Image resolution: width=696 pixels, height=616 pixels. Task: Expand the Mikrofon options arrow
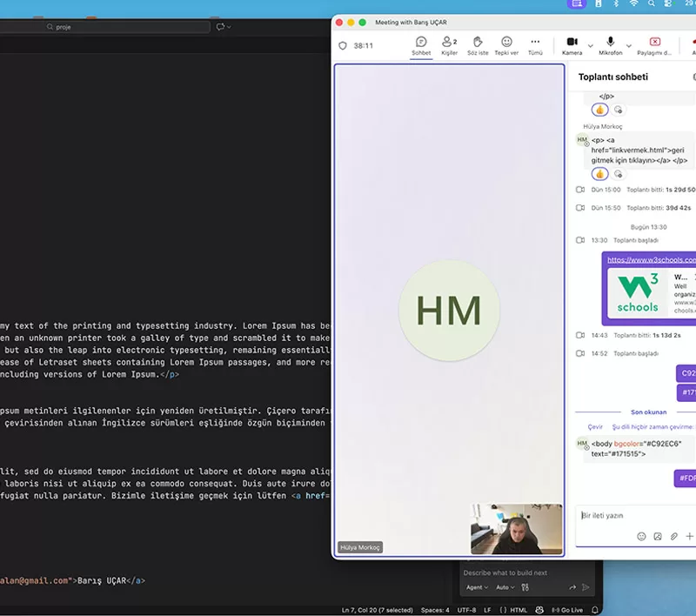coord(629,46)
